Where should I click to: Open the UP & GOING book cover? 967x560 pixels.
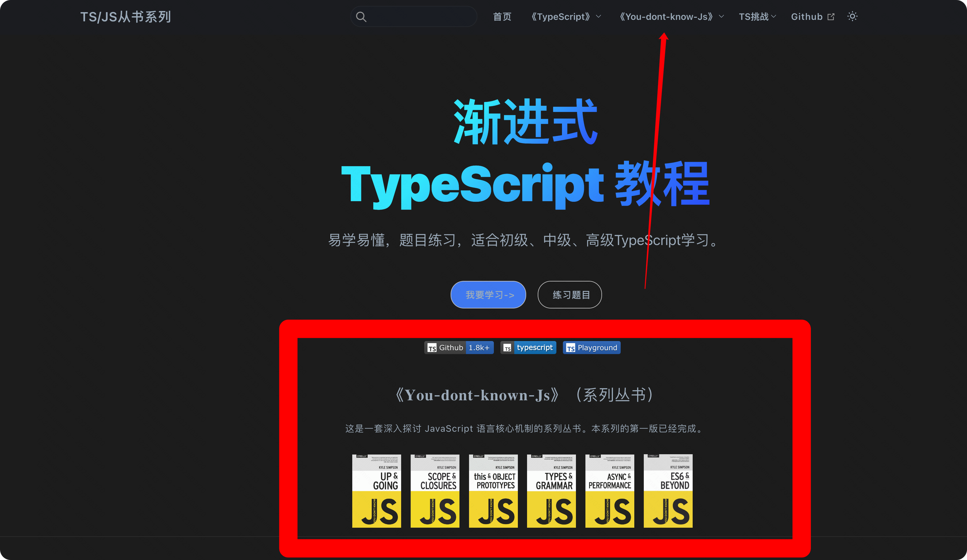point(377,491)
